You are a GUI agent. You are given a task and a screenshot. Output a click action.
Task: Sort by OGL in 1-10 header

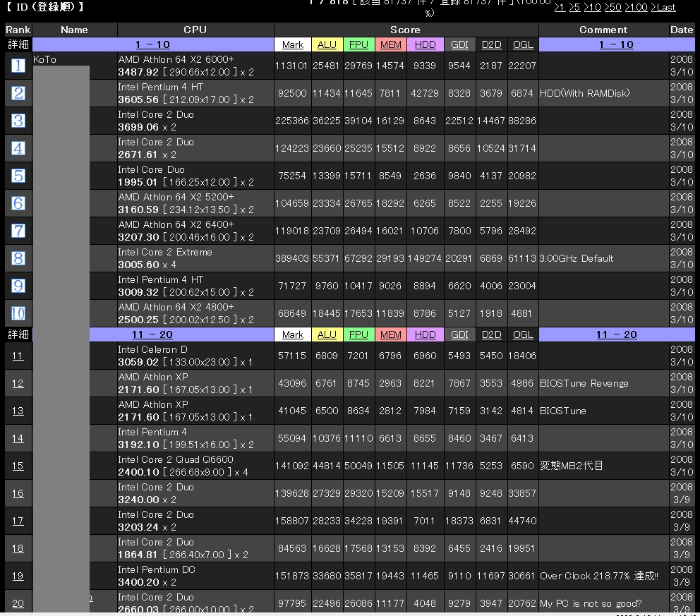[x=523, y=44]
